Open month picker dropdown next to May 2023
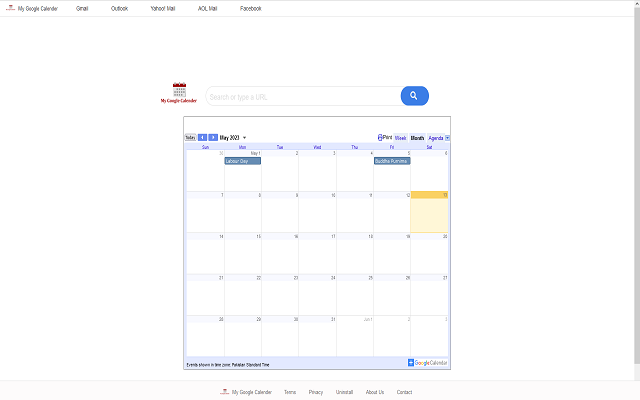Image resolution: width=640 pixels, height=400 pixels. pyautogui.click(x=244, y=138)
